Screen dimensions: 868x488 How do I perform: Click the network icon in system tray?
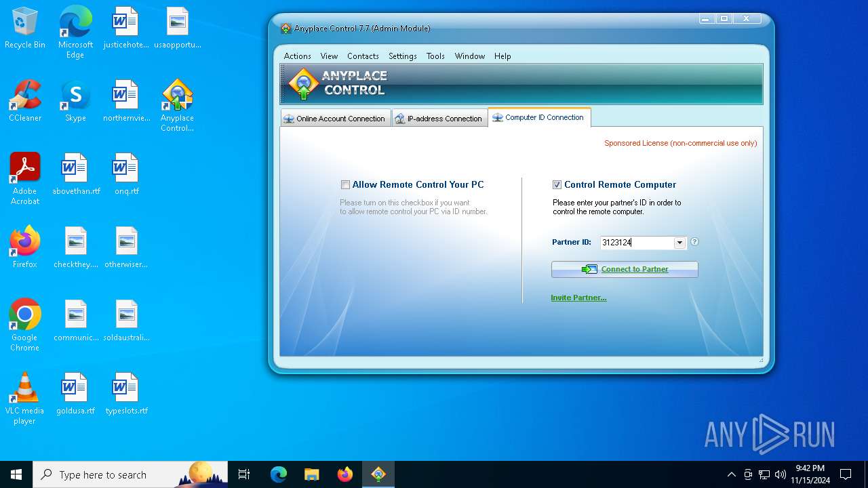coord(764,474)
